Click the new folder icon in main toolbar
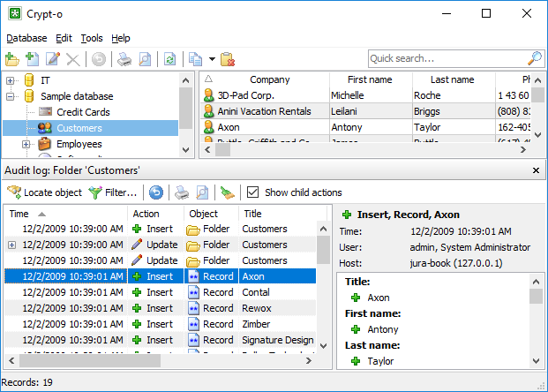The image size is (548, 392). (11, 59)
